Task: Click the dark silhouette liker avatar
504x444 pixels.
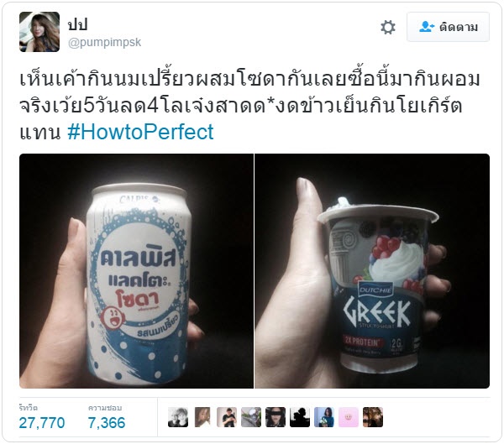Action: (x=300, y=417)
